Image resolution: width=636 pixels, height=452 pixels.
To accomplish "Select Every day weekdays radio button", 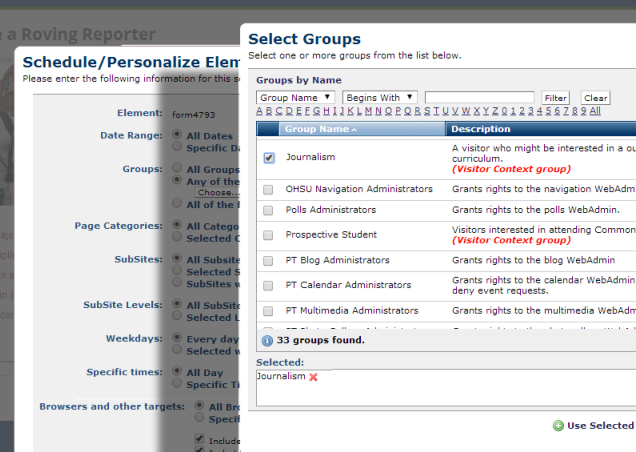I will point(177,337).
